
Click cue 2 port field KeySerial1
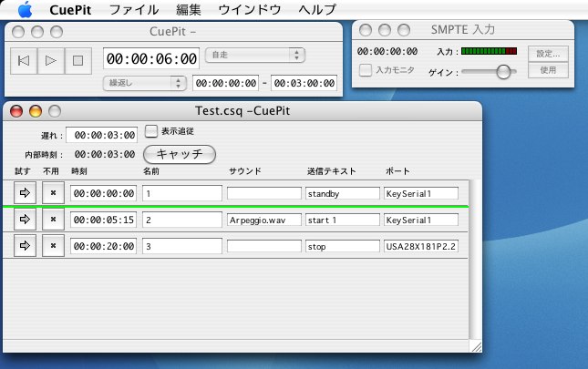(x=421, y=220)
